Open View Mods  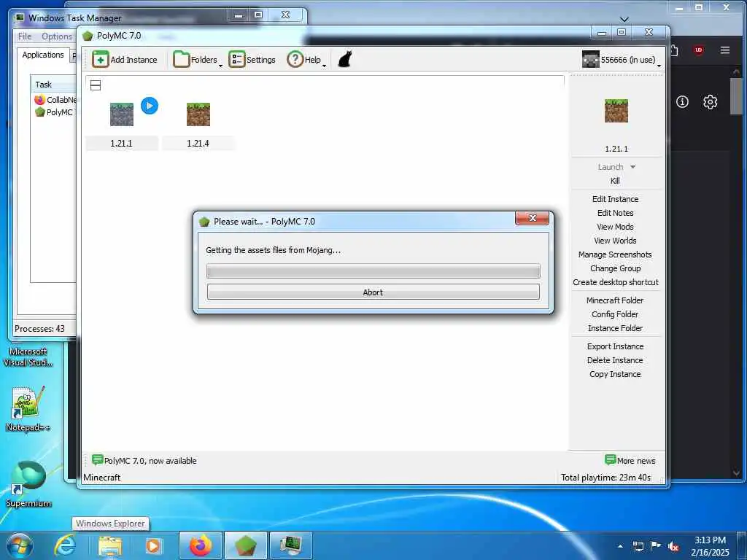615,227
